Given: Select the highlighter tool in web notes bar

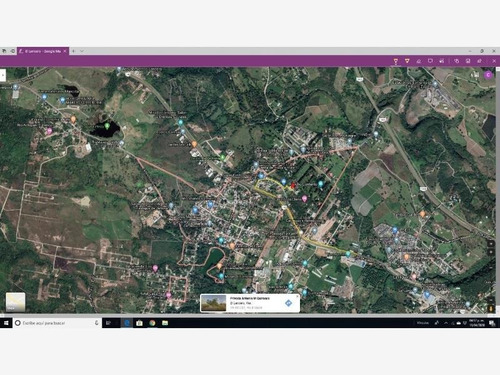Looking at the screenshot, I should pyautogui.click(x=407, y=61).
